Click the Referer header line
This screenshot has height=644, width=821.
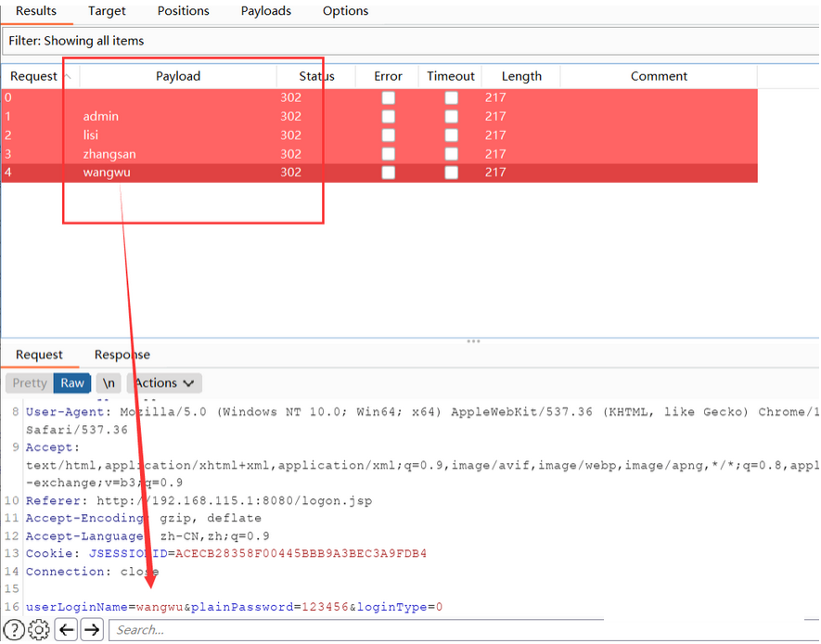[199, 501]
